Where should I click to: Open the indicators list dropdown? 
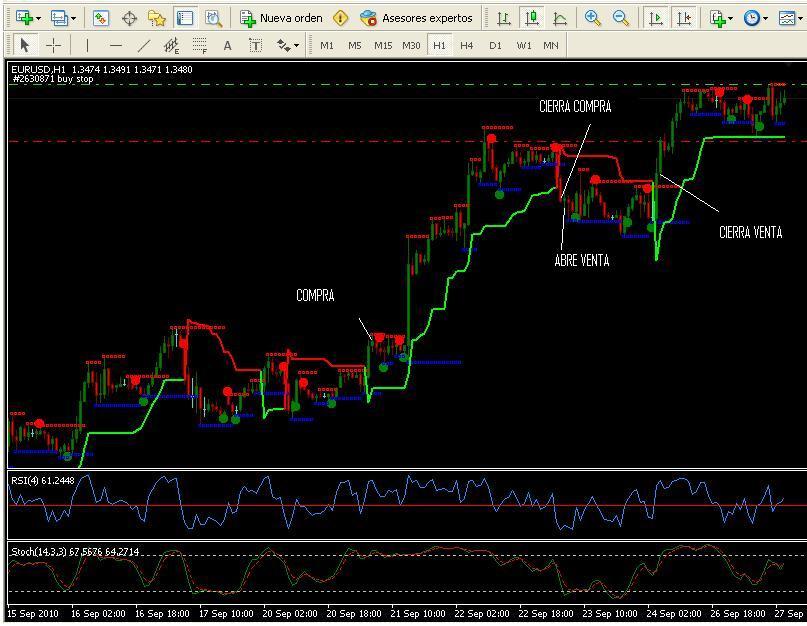(731, 18)
